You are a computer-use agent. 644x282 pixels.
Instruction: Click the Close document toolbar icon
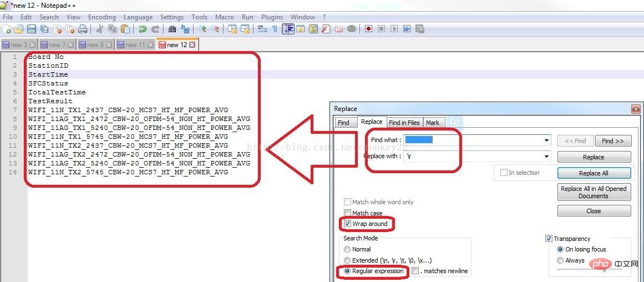(57, 29)
